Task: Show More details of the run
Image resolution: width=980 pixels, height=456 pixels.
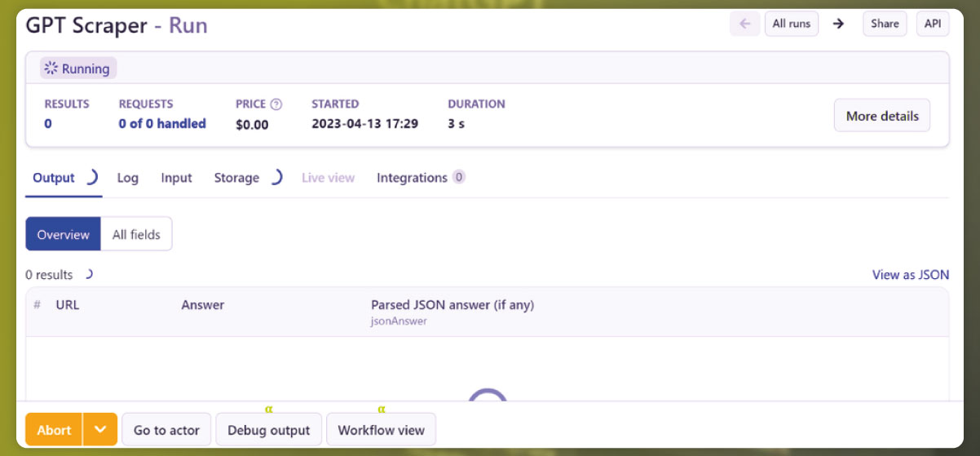Action: [x=882, y=116]
